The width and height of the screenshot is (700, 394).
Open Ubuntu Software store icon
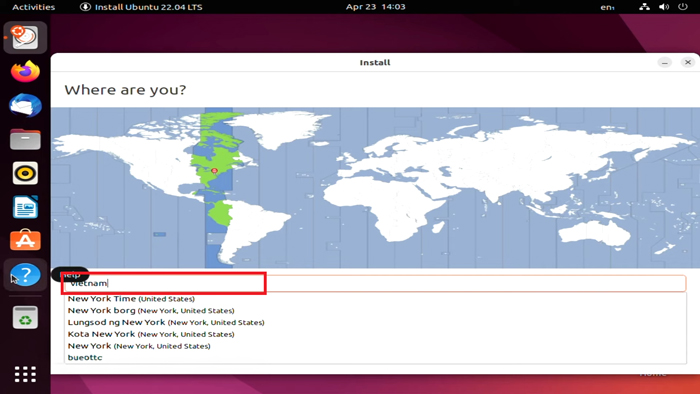[25, 241]
